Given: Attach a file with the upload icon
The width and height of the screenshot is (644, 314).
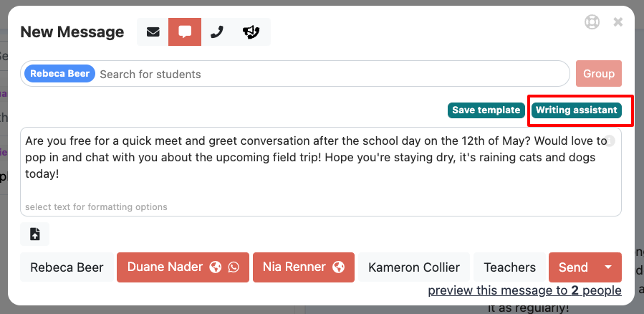Looking at the screenshot, I should click(x=35, y=234).
